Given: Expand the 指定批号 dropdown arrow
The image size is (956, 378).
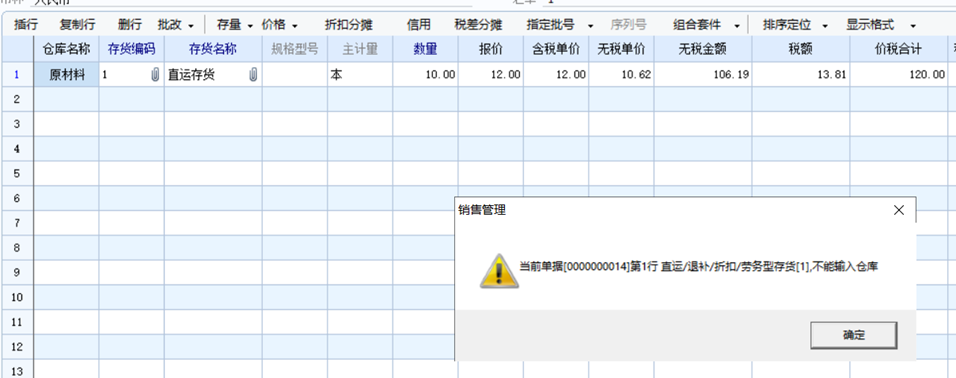Looking at the screenshot, I should coord(590,26).
